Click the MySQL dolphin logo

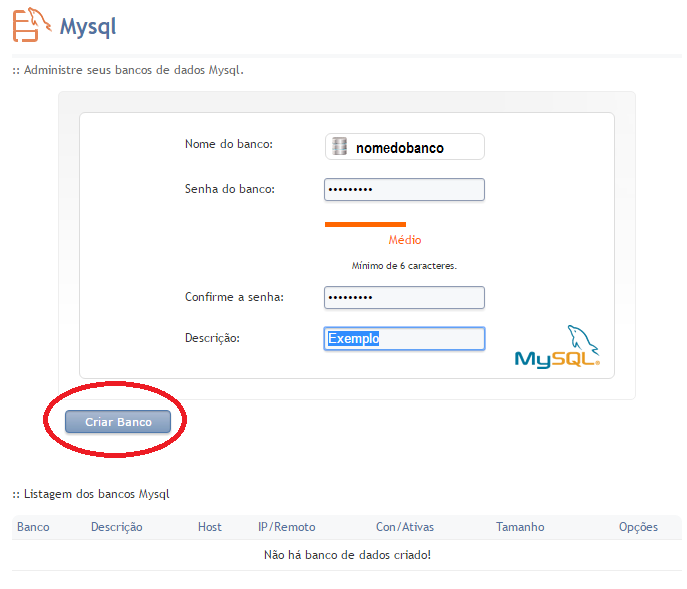click(558, 348)
